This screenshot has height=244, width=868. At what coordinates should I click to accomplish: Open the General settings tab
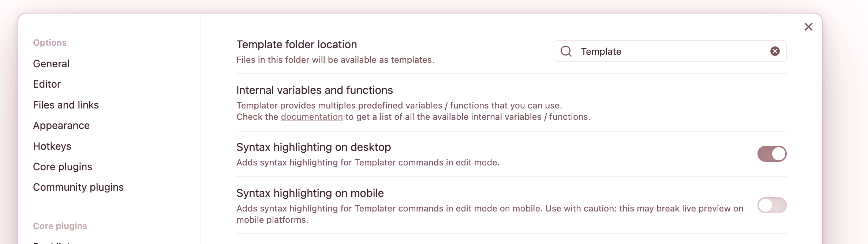[51, 64]
